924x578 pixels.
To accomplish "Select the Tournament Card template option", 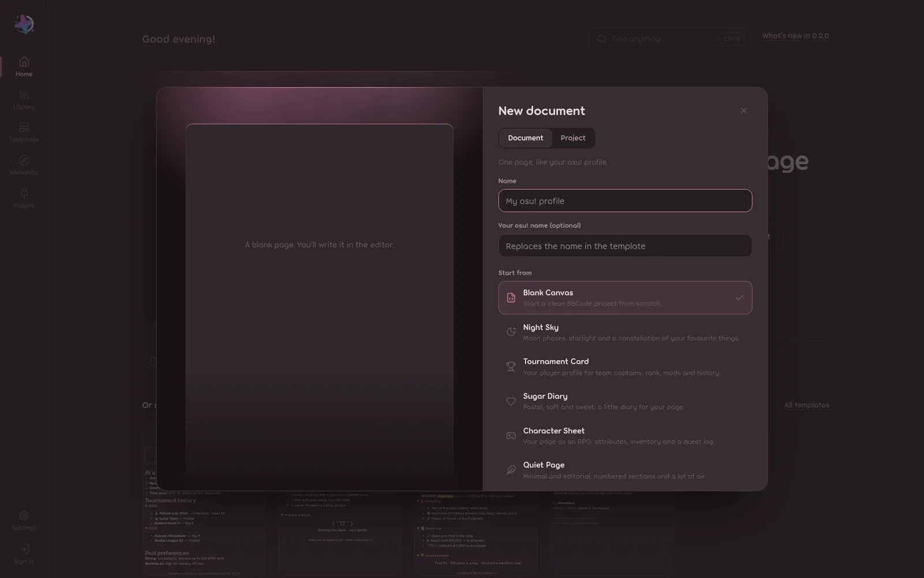I will (625, 366).
